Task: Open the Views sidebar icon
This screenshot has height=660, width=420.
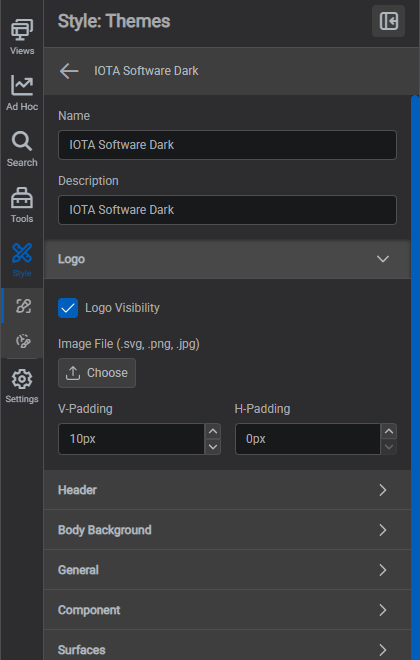Action: tap(22, 31)
